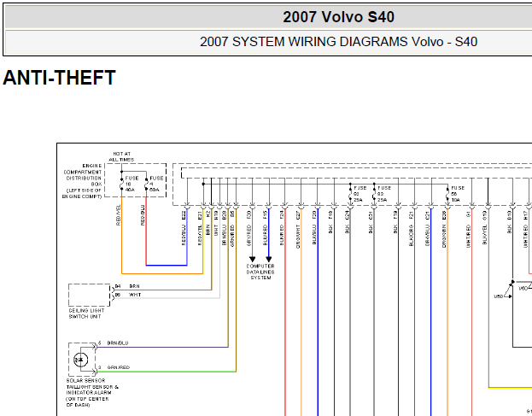
Task: Click the Fuse 55 10A label
Action: point(458,194)
